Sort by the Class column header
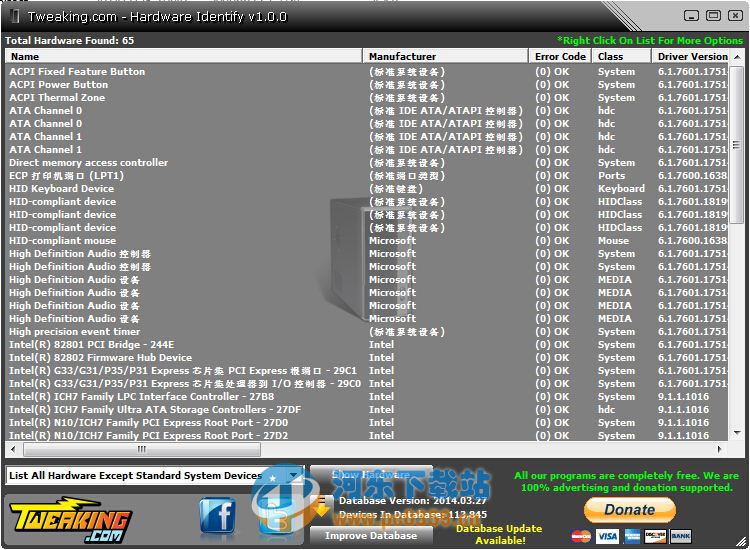750x550 pixels. point(621,56)
